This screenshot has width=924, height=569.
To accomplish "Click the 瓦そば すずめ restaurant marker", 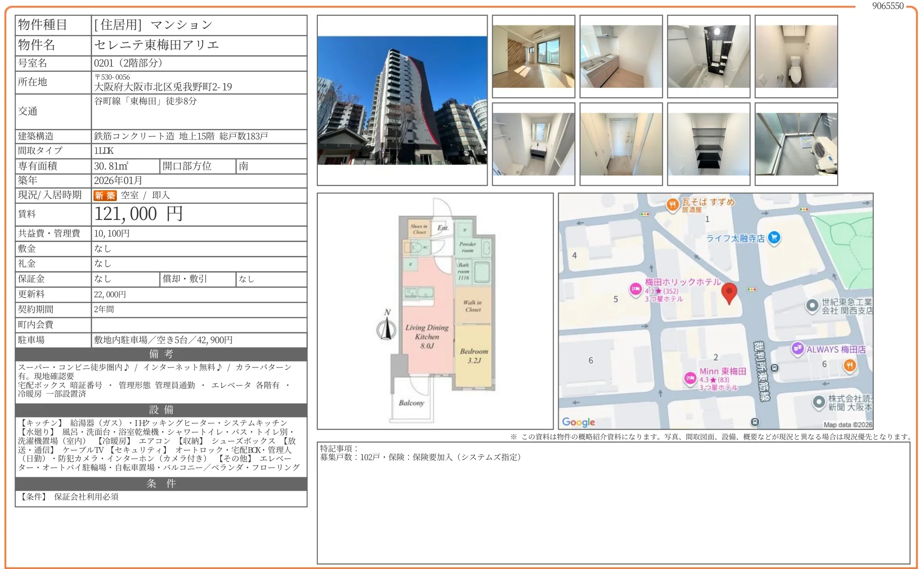I will (672, 205).
